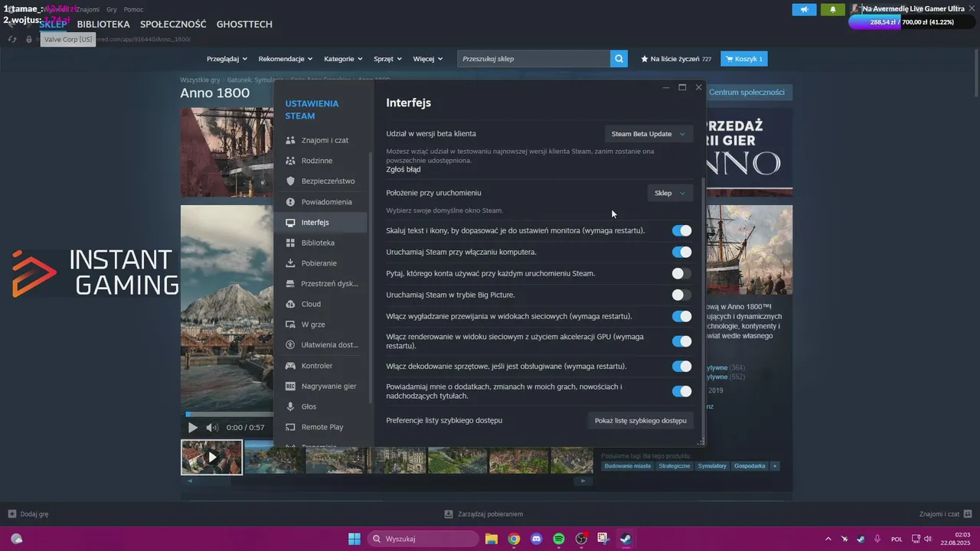Viewport: 980px width, 551px height.
Task: Open File Explorer from taskbar
Action: click(x=491, y=539)
